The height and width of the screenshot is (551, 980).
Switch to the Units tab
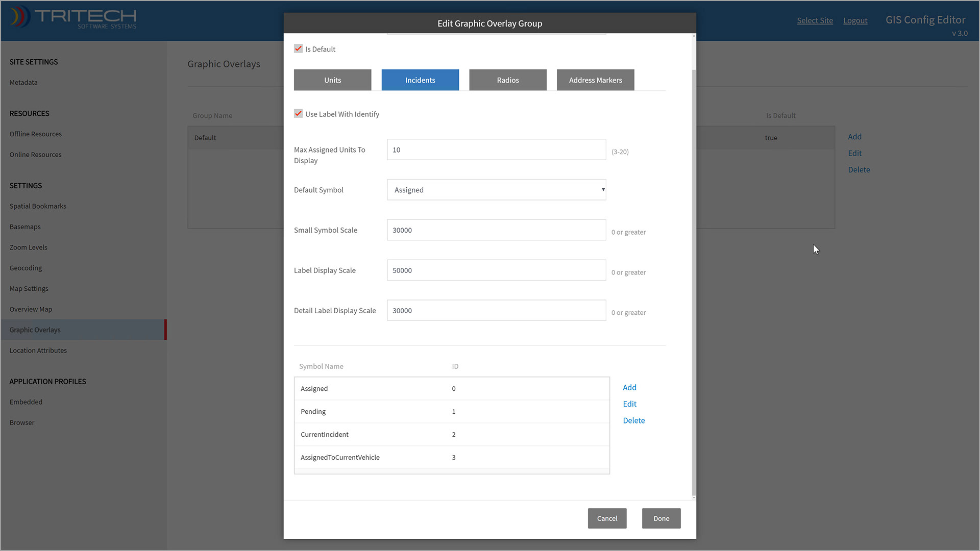tap(332, 80)
